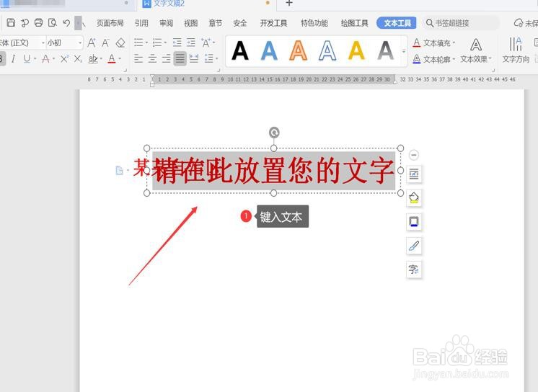Screen dimensions: 538x392
Task: Apply superscript formatting
Action: [64, 59]
